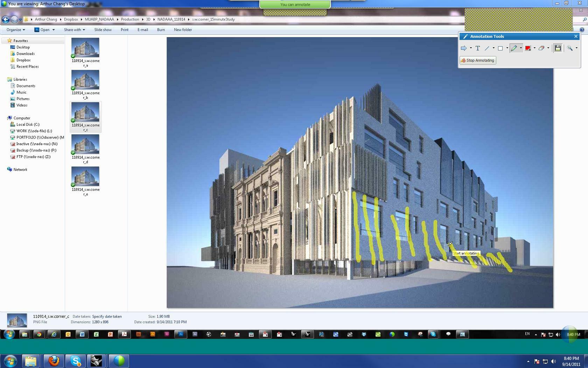Viewport: 588px width, 368px height.
Task: Click Internet Explorer icon in remote taskbar
Action: pos(54,334)
